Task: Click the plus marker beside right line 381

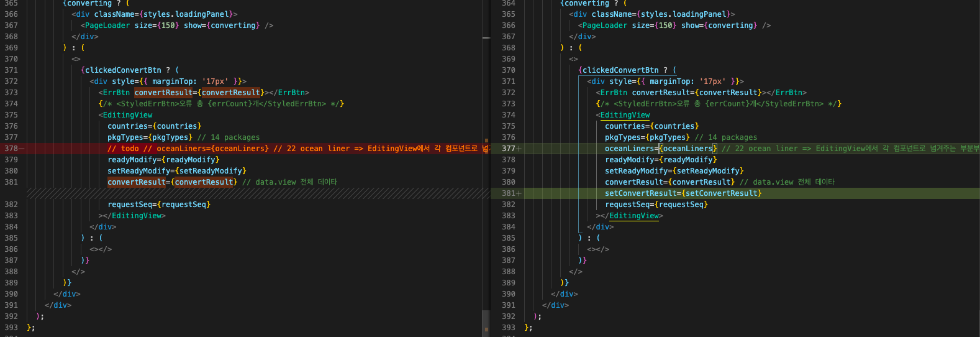Action: point(519,193)
